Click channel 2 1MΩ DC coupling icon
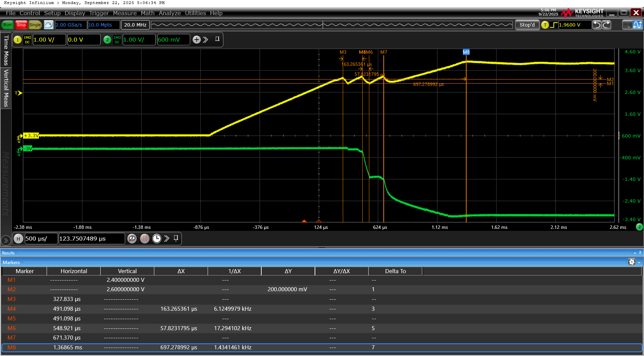Viewport: 644px width, 356px height. point(117,40)
